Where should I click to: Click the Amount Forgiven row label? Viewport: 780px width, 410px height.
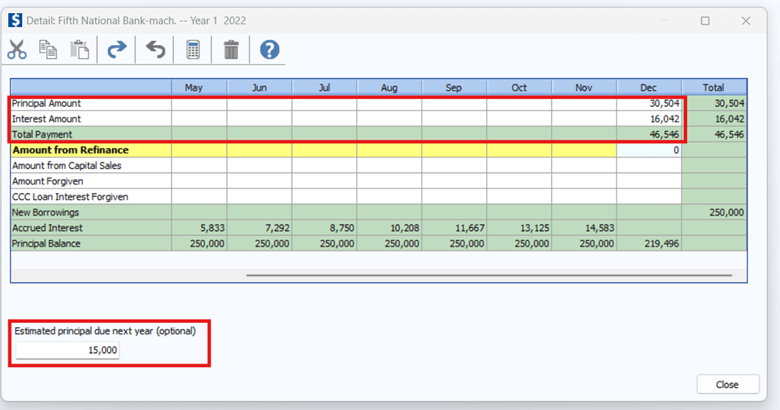click(x=48, y=181)
